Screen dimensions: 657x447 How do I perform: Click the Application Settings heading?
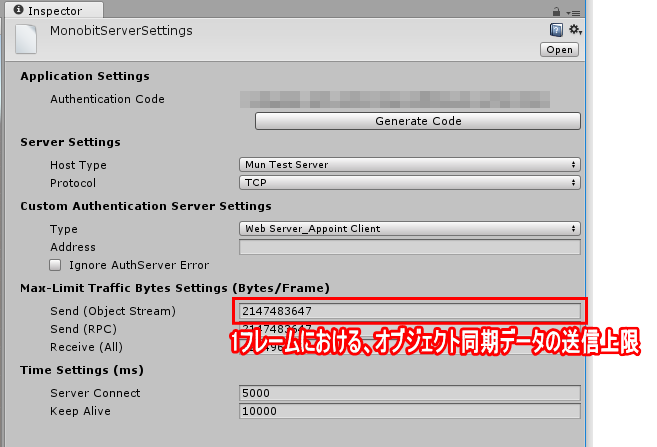85,76
